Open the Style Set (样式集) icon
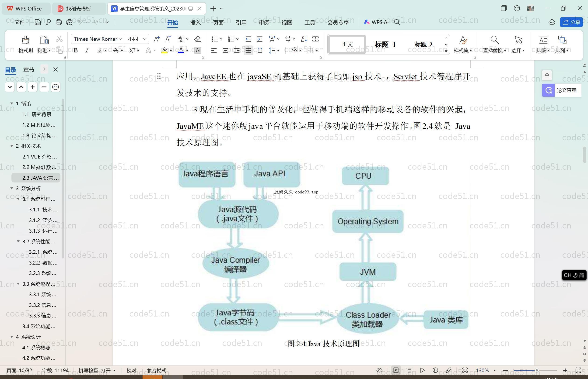This screenshot has width=588, height=379. [463, 40]
